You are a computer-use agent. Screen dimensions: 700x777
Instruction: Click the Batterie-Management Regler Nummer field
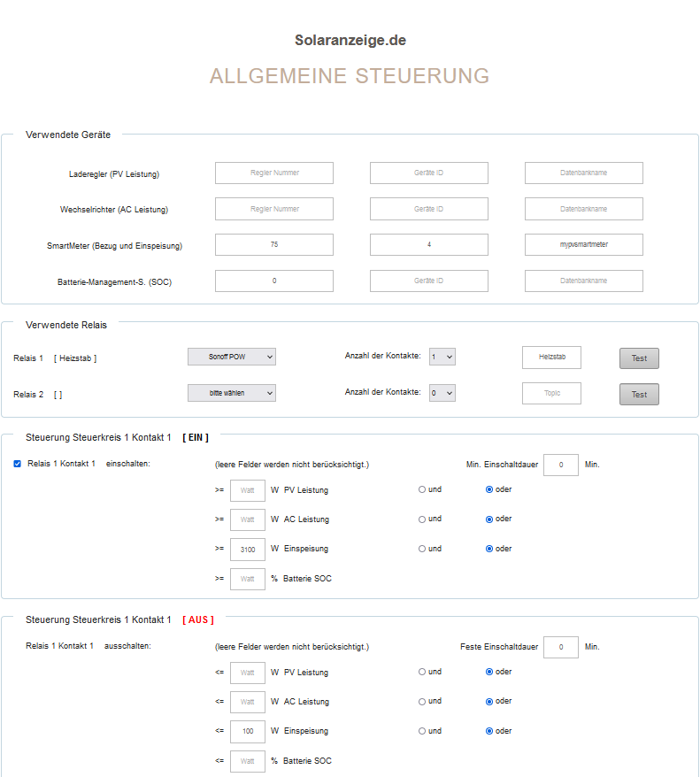pos(274,281)
